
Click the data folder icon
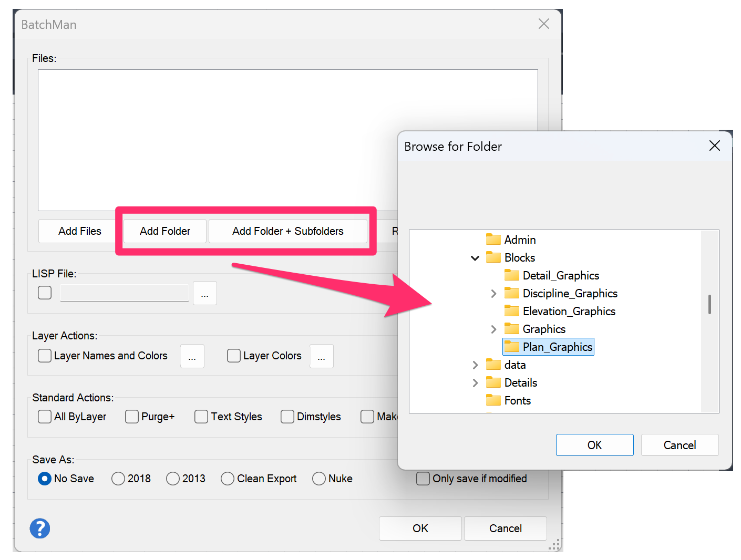tap(493, 365)
